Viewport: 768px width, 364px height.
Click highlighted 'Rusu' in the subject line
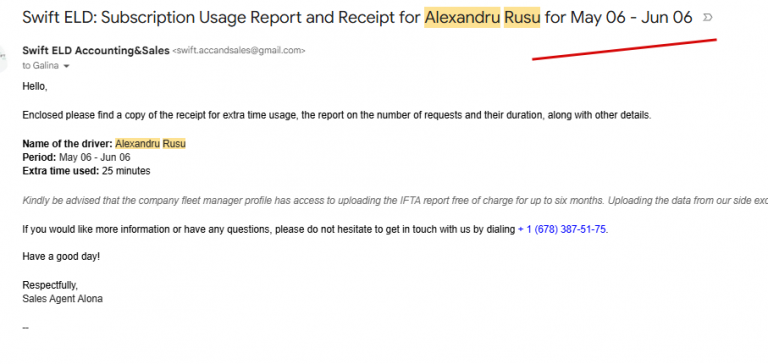[522, 18]
